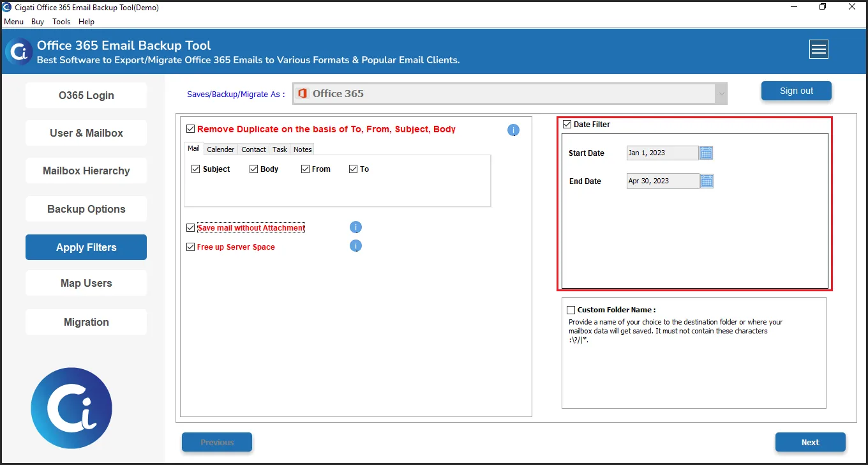Click the Previous button
The width and height of the screenshot is (868, 465).
click(217, 442)
